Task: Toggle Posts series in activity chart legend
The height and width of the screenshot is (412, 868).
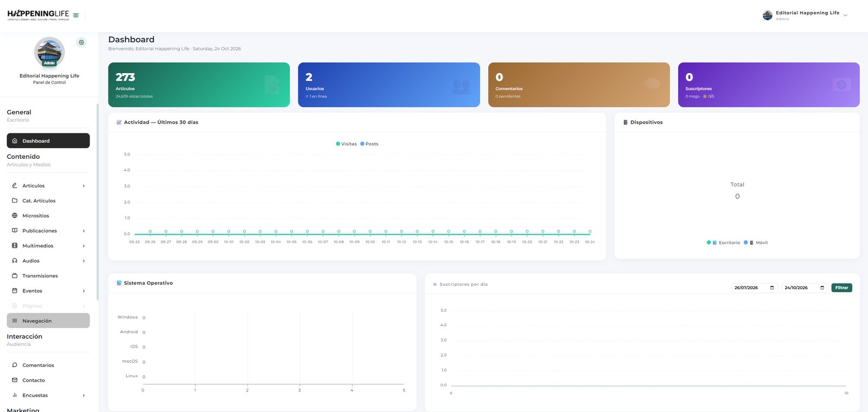Action: [x=369, y=144]
